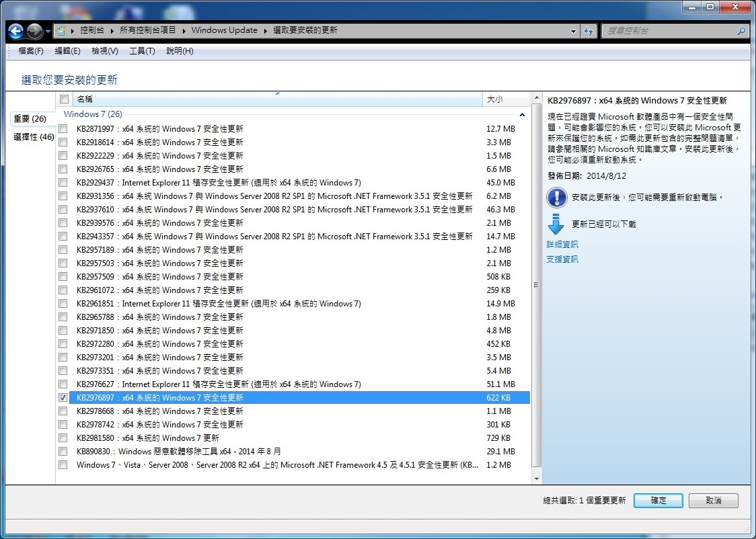Select the KB2957189 update row

pyautogui.click(x=299, y=250)
